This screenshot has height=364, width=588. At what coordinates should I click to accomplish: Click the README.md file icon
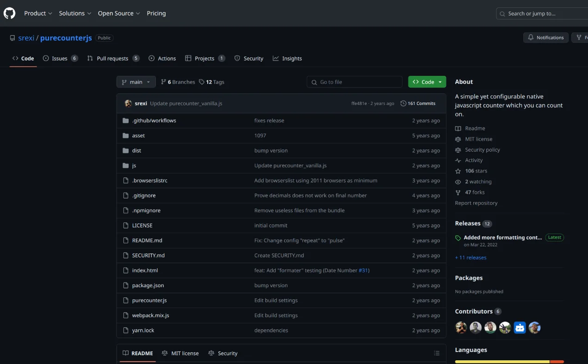click(x=125, y=241)
